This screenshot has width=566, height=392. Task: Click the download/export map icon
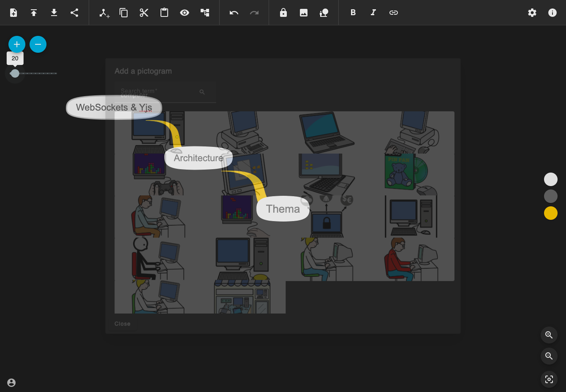pos(54,13)
